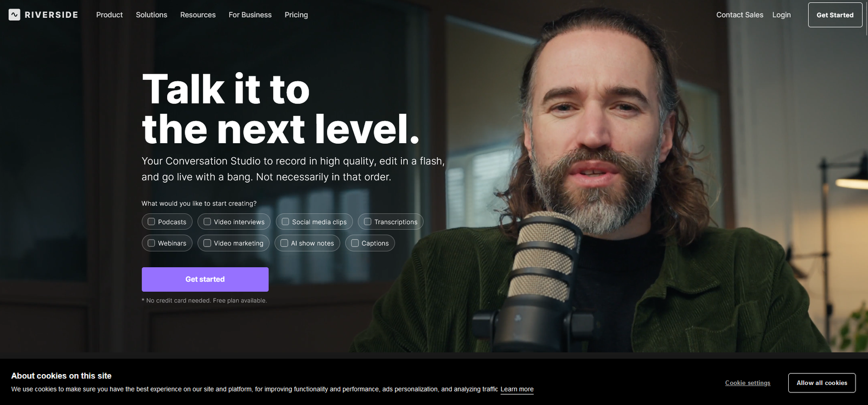868x405 pixels.
Task: Click the Contact Sales link
Action: point(739,15)
